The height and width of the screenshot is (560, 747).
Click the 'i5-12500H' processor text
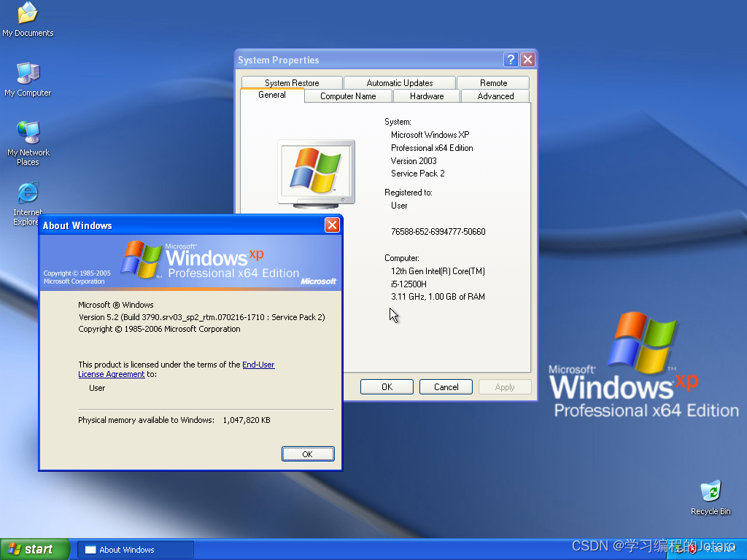pyautogui.click(x=409, y=284)
